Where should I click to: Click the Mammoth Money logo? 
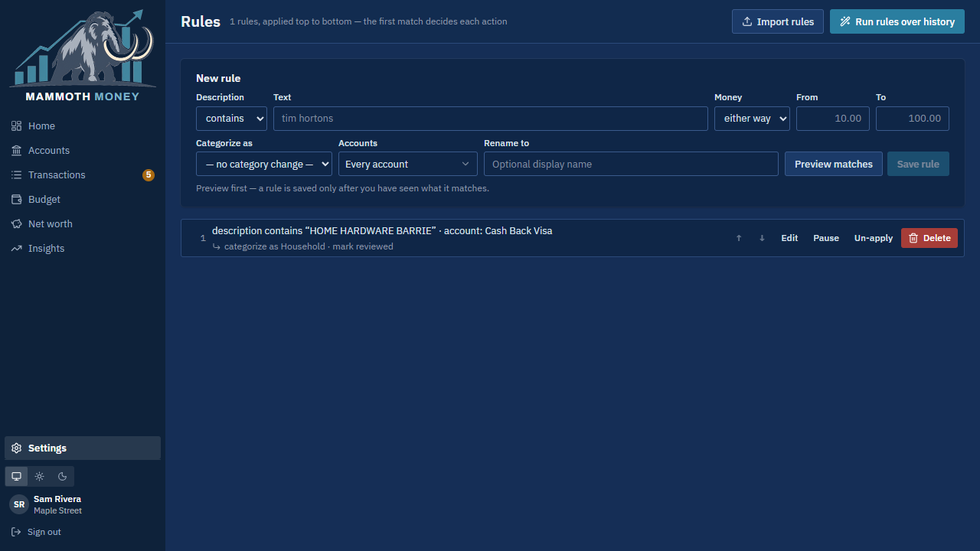83,55
